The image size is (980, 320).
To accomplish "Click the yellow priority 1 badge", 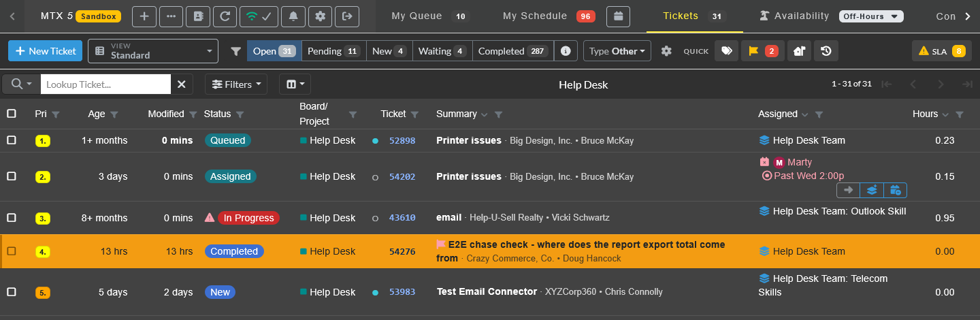I will pyautogui.click(x=43, y=141).
